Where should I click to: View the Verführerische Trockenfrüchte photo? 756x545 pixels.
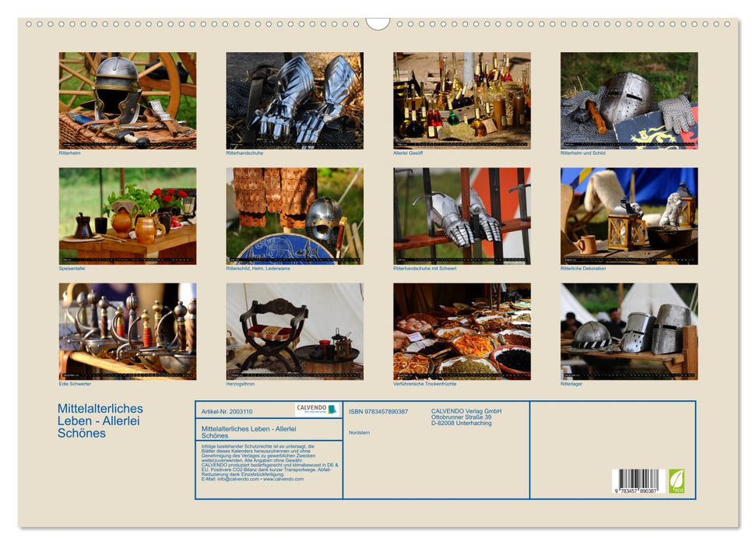(462, 331)
